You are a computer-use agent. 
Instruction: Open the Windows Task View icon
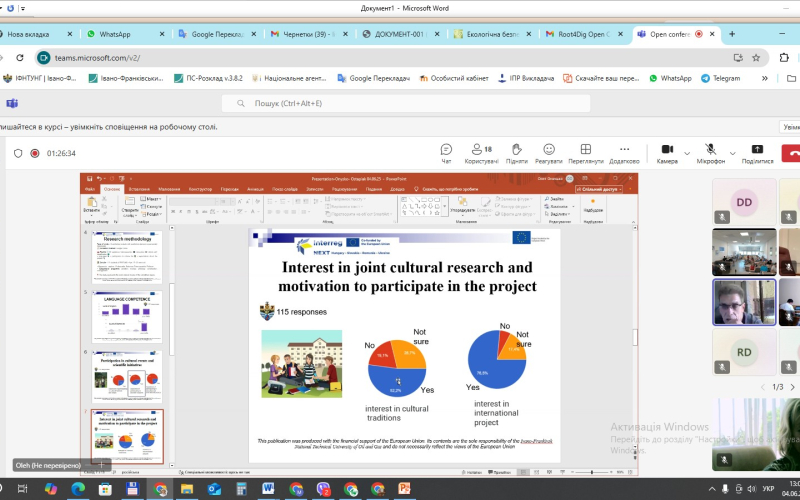coord(22,489)
